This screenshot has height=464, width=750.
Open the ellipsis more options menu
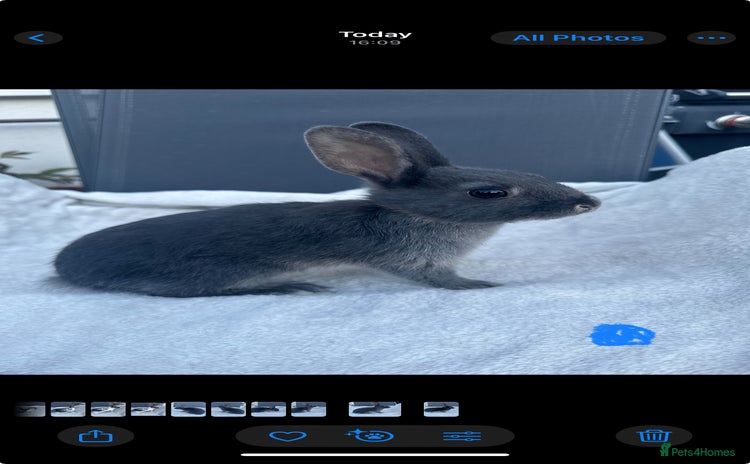[711, 38]
